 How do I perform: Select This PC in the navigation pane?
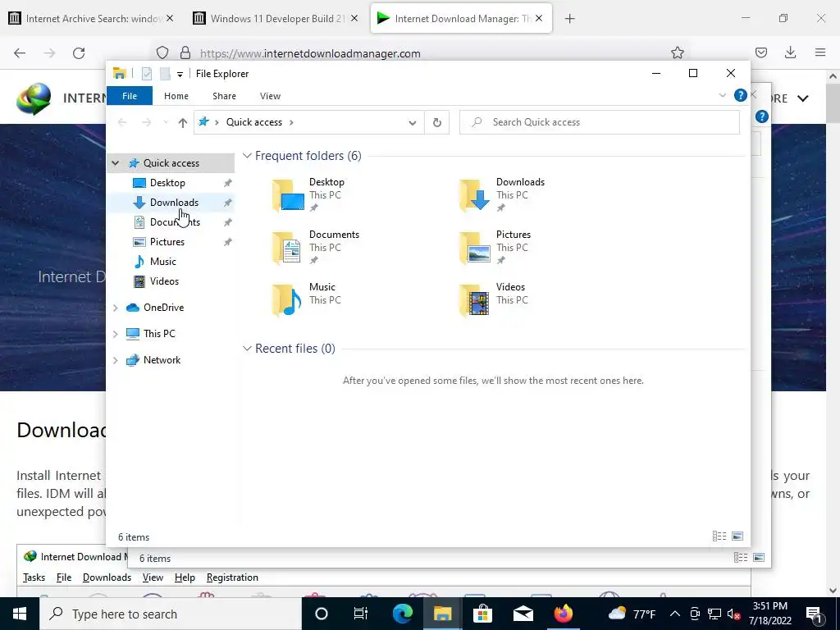159,334
